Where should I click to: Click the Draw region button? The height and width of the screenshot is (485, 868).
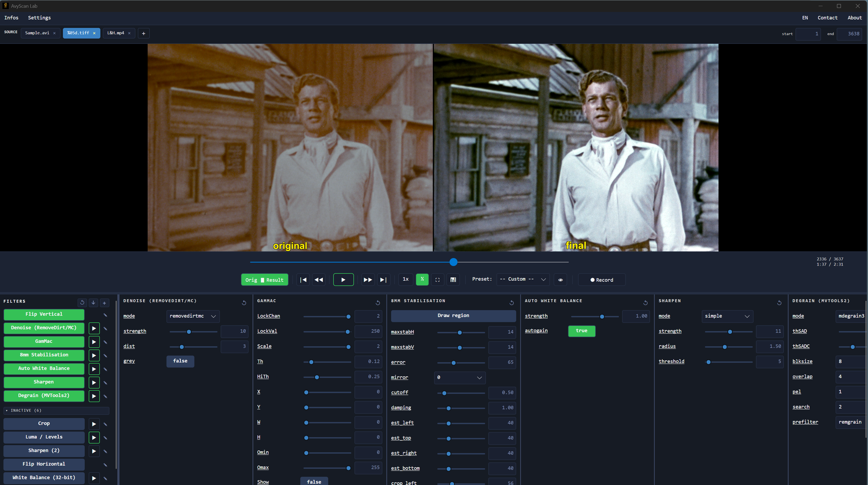click(x=453, y=316)
